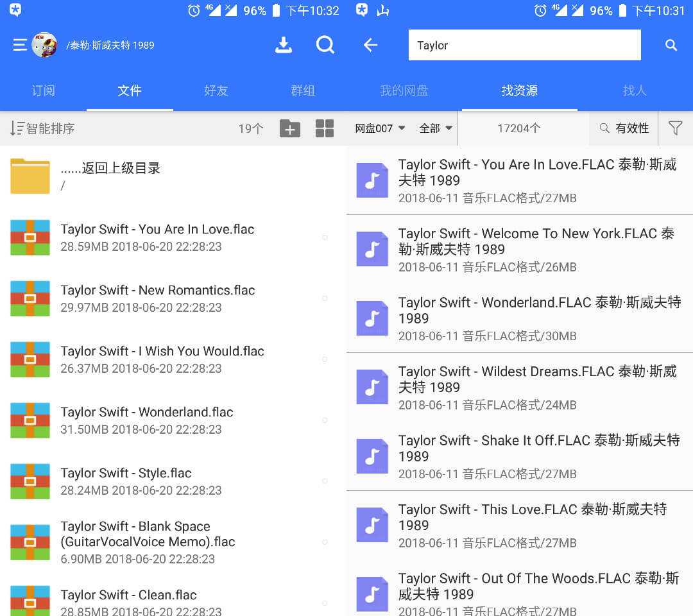The image size is (693, 616).
Task: Select checkbox for I Wish You Would.flac
Action: pos(325,359)
